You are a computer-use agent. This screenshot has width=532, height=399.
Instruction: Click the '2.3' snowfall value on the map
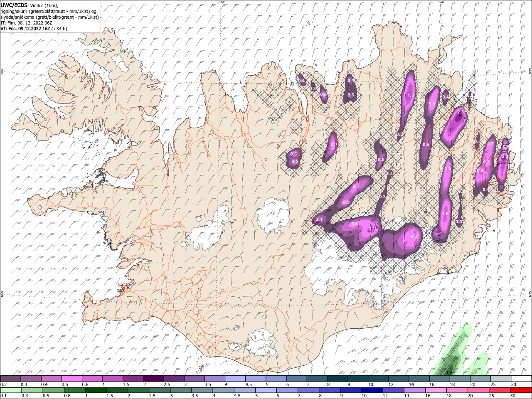[460, 112]
